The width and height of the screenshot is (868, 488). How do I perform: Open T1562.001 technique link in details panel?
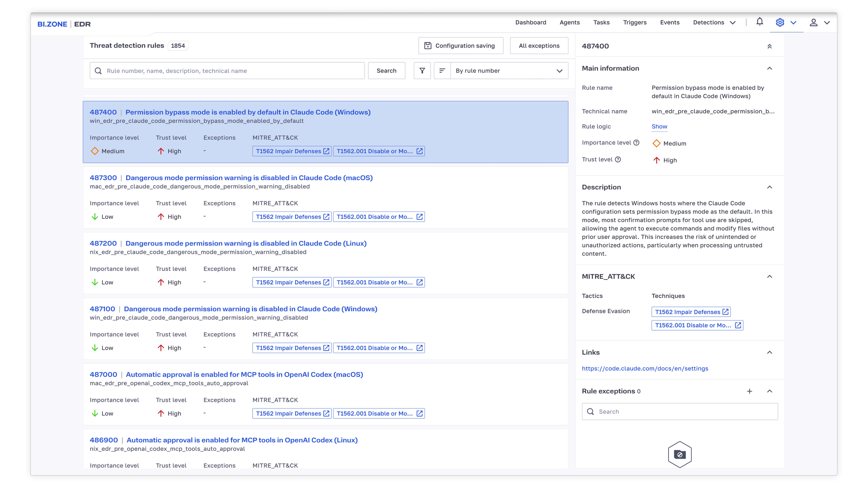[697, 325]
